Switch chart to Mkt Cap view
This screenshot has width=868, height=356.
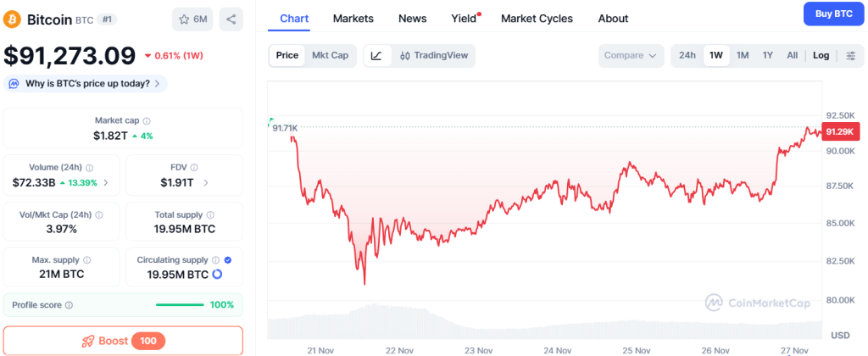tap(330, 56)
